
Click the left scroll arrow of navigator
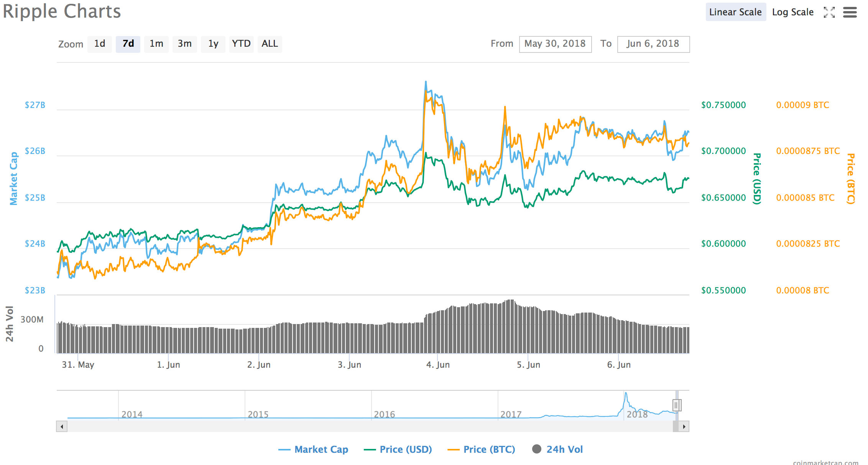point(62,426)
